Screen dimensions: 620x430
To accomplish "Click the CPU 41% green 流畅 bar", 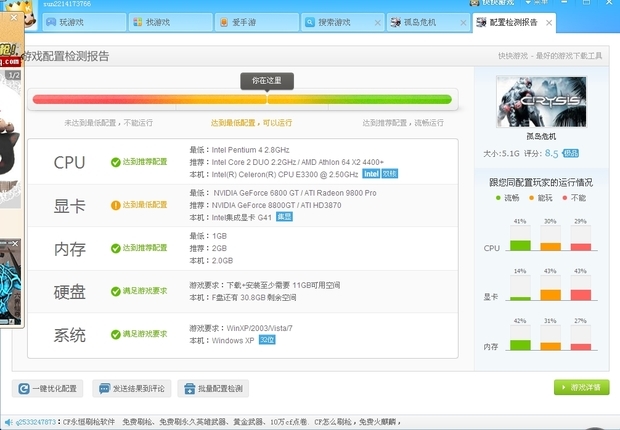I will [520, 245].
